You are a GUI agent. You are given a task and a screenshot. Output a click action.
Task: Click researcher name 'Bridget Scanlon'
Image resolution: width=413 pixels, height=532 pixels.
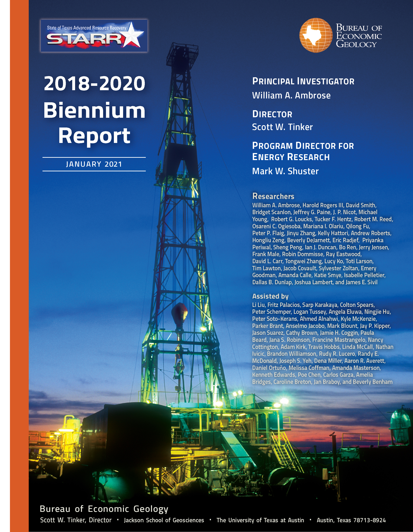point(272,212)
